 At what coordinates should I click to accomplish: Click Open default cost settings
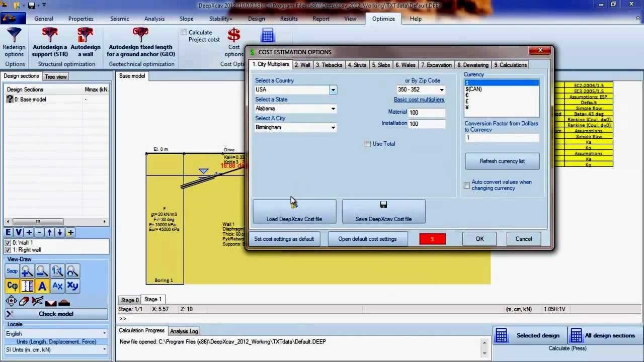pyautogui.click(x=367, y=239)
